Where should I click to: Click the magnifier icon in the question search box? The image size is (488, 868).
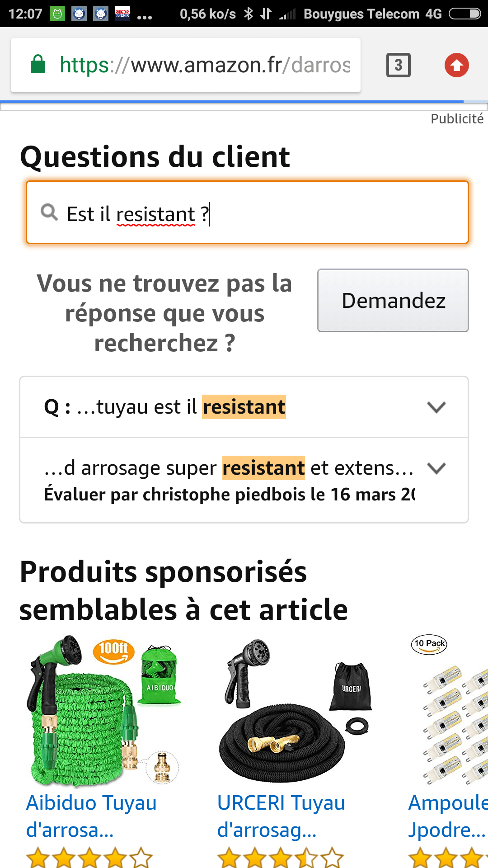(49, 212)
